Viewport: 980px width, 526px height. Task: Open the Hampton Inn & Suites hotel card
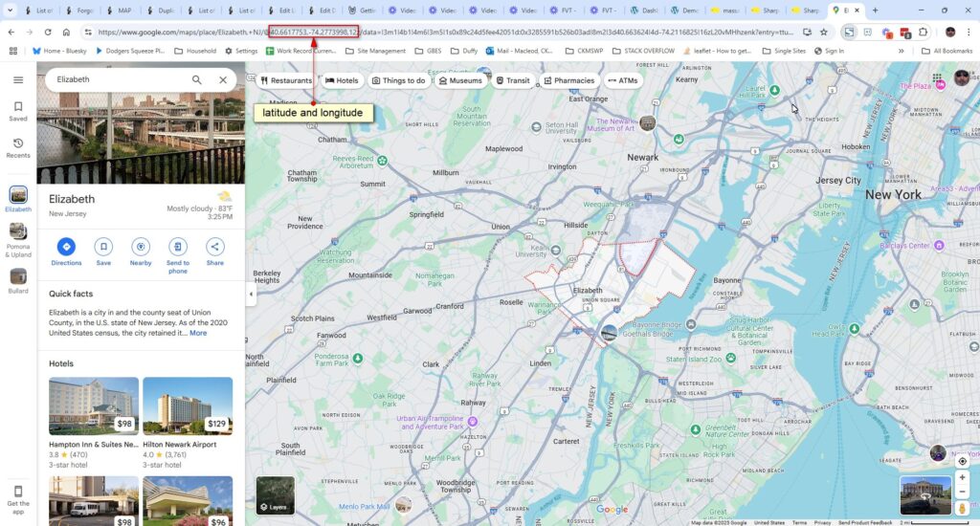(x=94, y=423)
